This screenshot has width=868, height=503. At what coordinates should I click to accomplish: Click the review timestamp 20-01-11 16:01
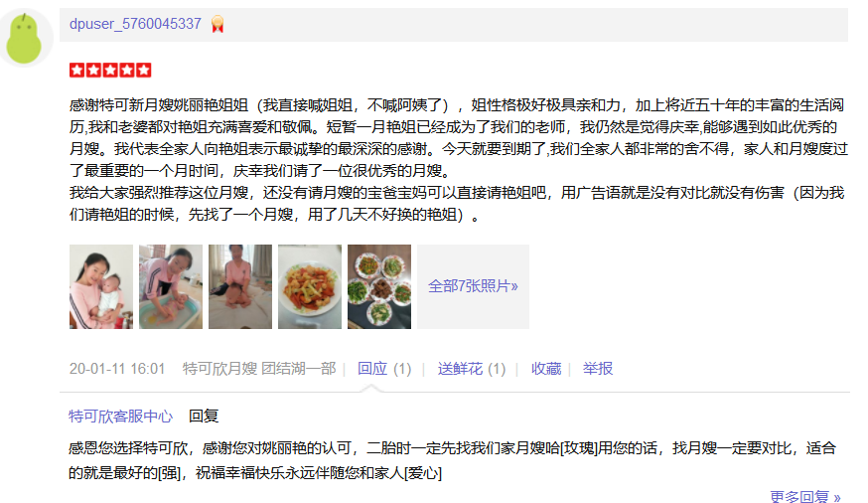[x=117, y=369]
